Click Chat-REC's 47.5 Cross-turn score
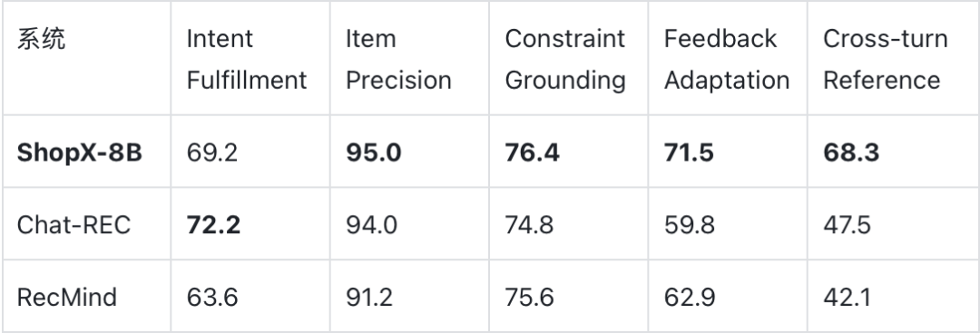 [x=847, y=225]
